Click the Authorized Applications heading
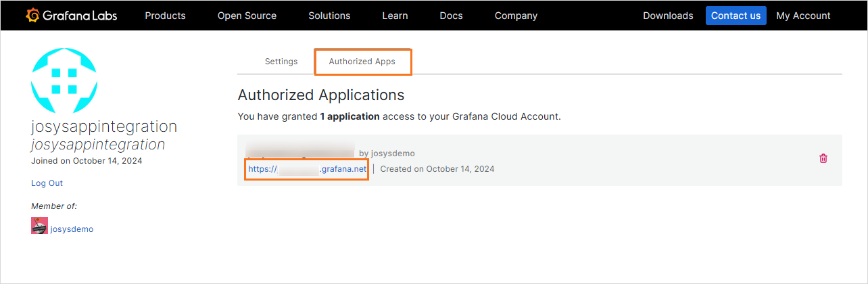Image resolution: width=868 pixels, height=284 pixels. tap(321, 95)
